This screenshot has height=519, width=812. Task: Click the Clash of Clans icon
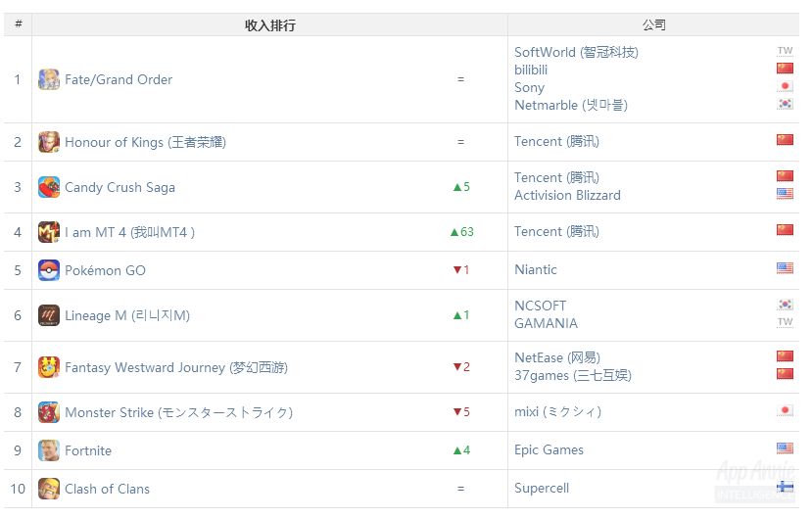pyautogui.click(x=48, y=489)
